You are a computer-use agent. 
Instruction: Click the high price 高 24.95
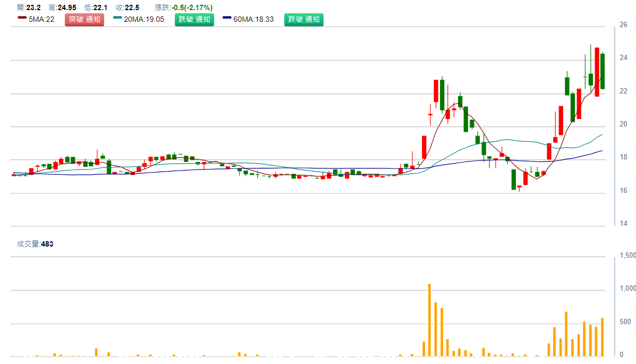point(62,7)
